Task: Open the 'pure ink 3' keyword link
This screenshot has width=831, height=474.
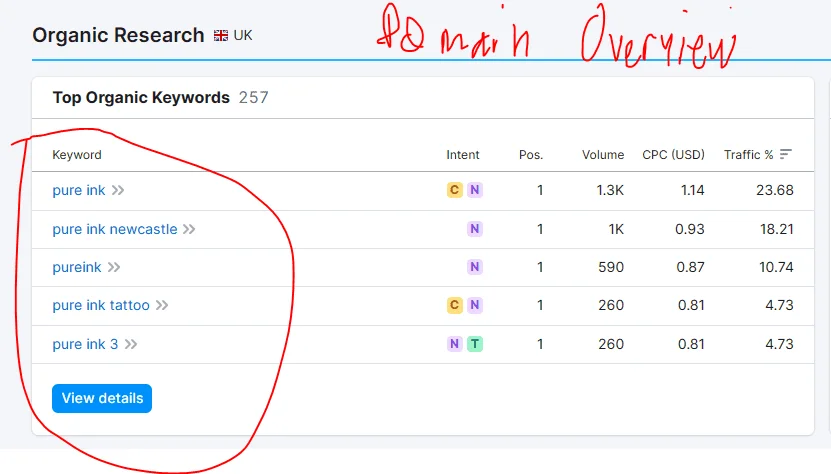Action: [85, 344]
